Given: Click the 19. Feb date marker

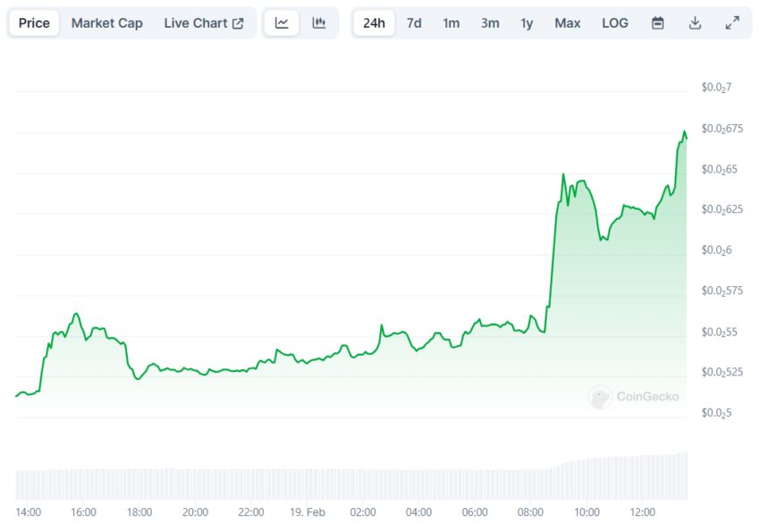Looking at the screenshot, I should (x=307, y=512).
